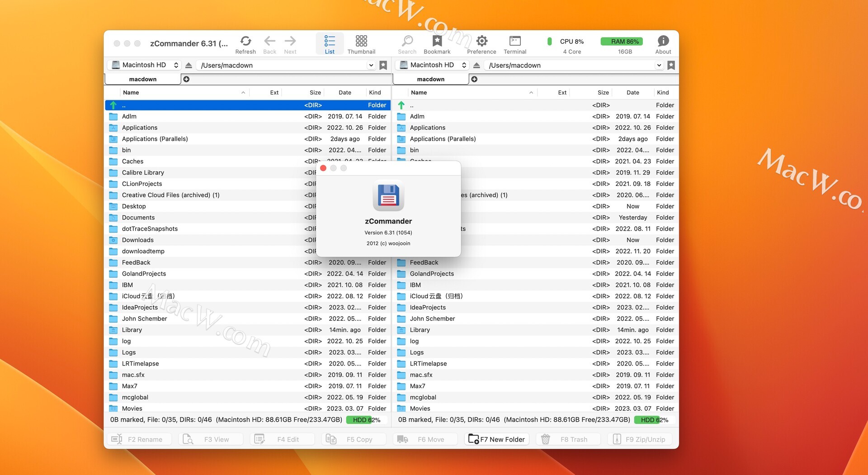Open the right pane drive selector
The image size is (868, 475).
click(431, 65)
